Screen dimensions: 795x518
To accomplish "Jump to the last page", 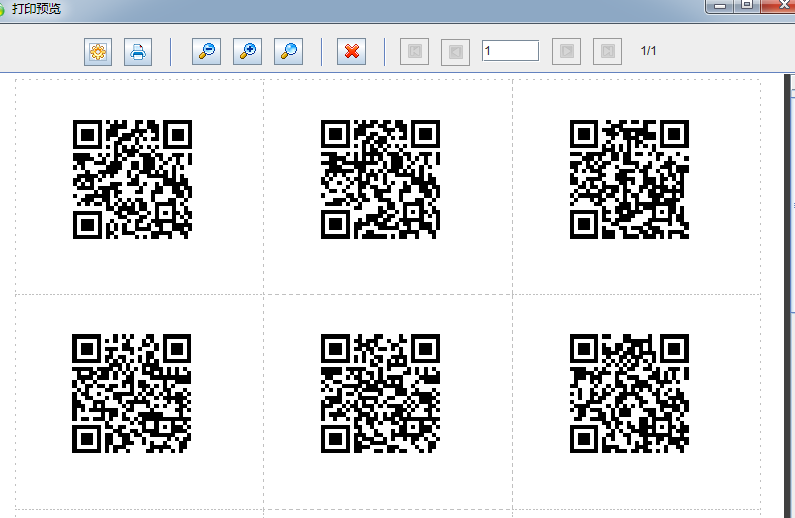I will (607, 51).
